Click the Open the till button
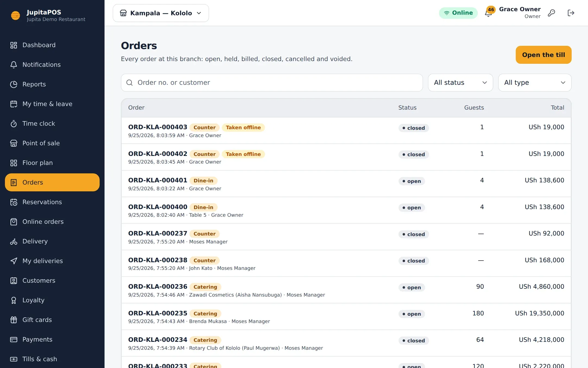 pos(543,55)
